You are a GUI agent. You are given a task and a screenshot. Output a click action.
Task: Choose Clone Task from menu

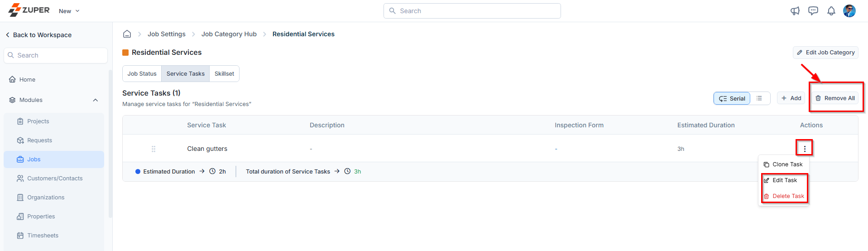783,164
